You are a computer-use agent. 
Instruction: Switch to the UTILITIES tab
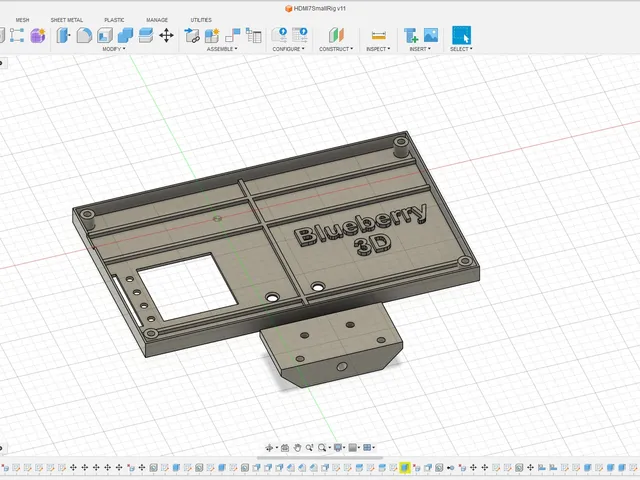[201, 20]
